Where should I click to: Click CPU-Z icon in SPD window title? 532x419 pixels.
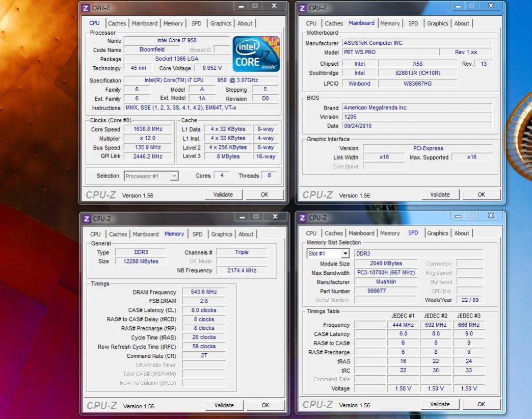coord(302,218)
